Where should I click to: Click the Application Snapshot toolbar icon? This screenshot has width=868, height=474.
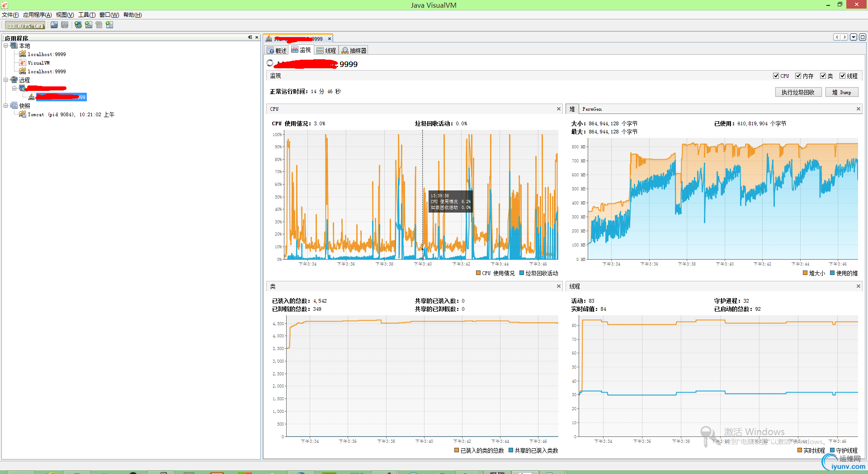click(109, 25)
